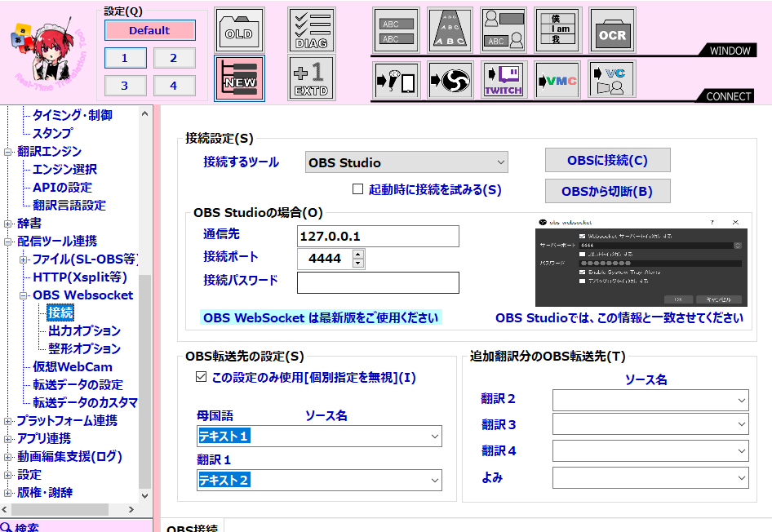This screenshot has height=532, width=772.
Task: Open the OCR window icon
Action: (x=613, y=30)
